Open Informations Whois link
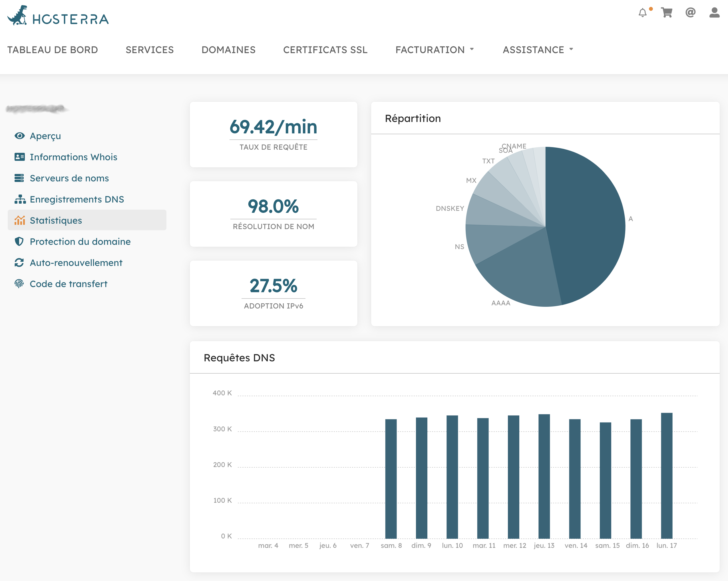Screen dimensions: 728x581 coord(74,157)
